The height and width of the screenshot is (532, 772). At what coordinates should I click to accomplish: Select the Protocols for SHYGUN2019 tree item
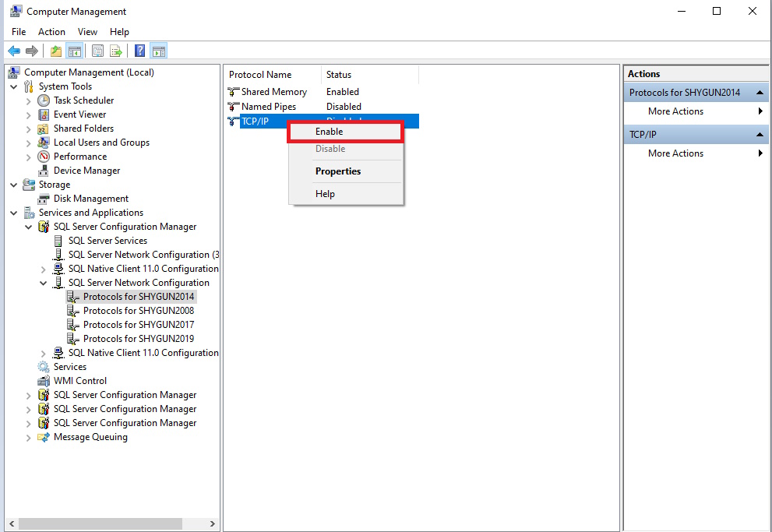[x=139, y=339]
